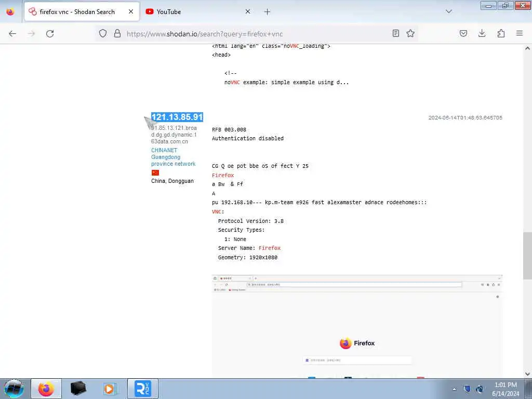Click the 'RFB 003.008' banner line
This screenshot has width=532, height=399.
tap(229, 129)
